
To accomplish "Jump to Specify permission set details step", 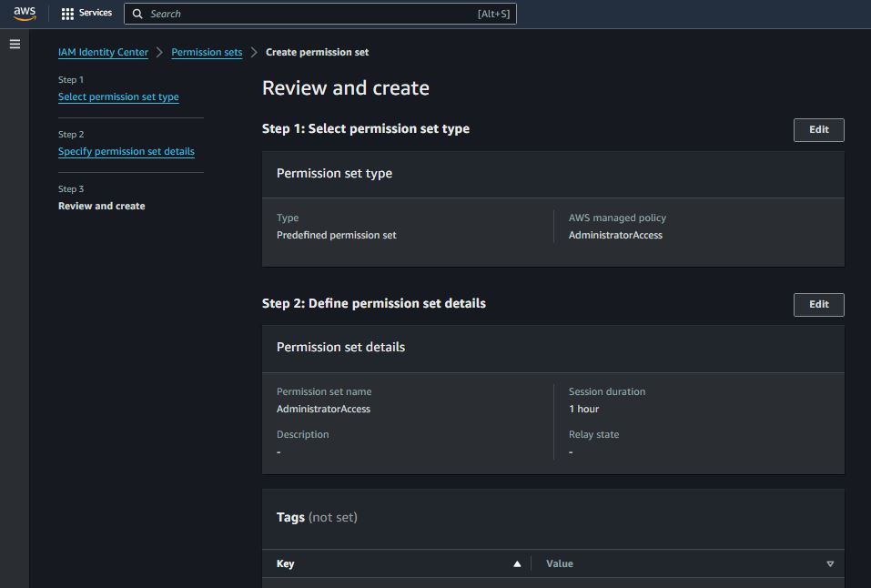I will (127, 152).
